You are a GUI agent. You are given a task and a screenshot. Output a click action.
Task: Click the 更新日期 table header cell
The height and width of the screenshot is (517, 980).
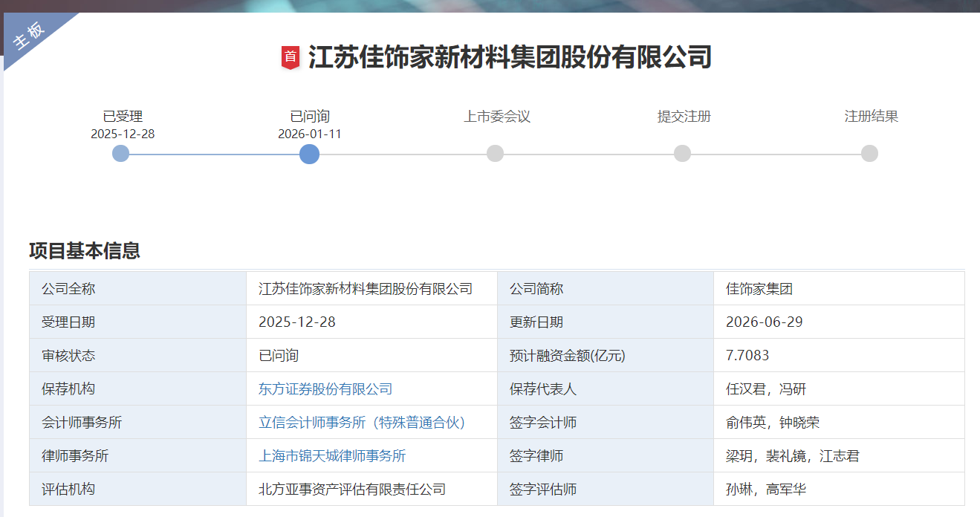[606, 322]
